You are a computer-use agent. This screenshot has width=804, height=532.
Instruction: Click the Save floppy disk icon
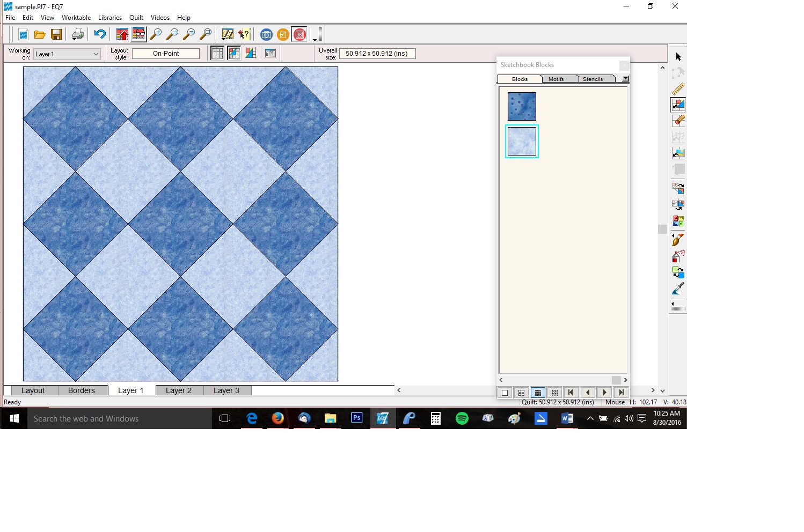56,35
